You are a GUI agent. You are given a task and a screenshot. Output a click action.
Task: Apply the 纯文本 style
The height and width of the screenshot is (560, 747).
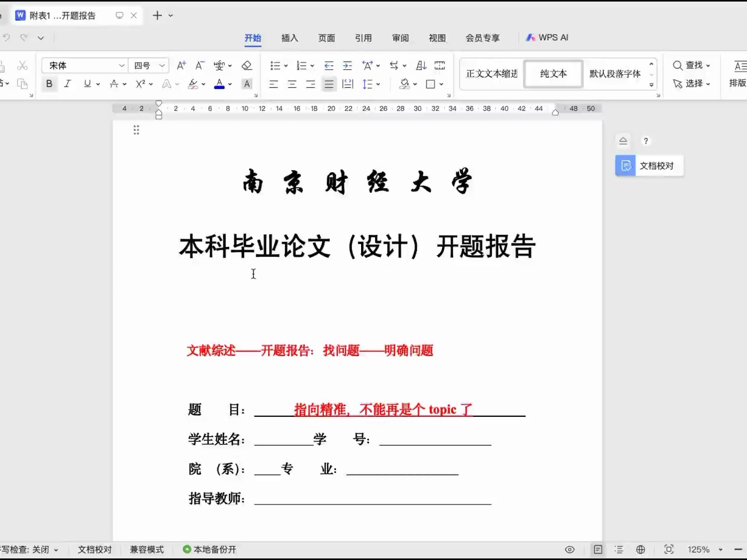(553, 74)
